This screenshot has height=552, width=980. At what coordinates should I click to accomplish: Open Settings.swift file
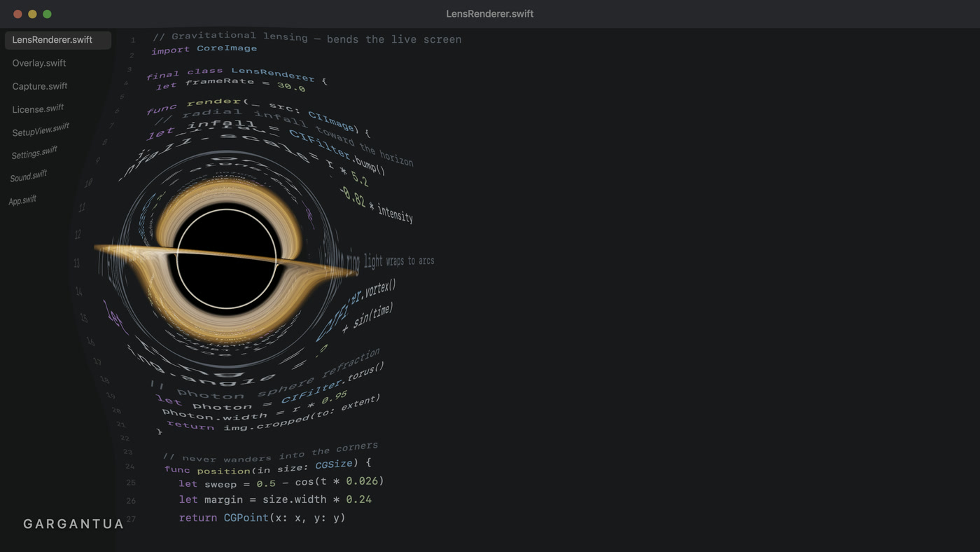click(34, 153)
